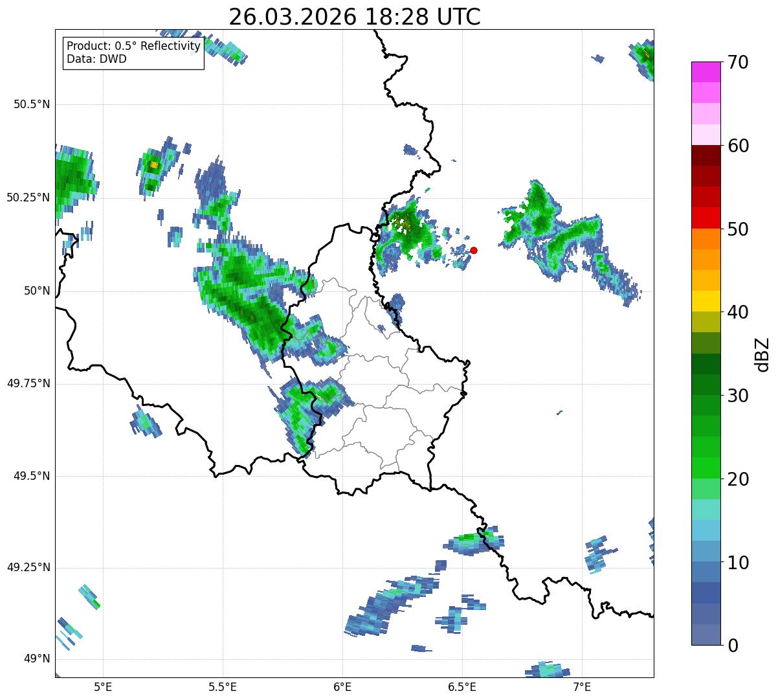Viewport: 778px width, 700px height.
Task: Click the colorbar tick label 60
Action: point(737,146)
